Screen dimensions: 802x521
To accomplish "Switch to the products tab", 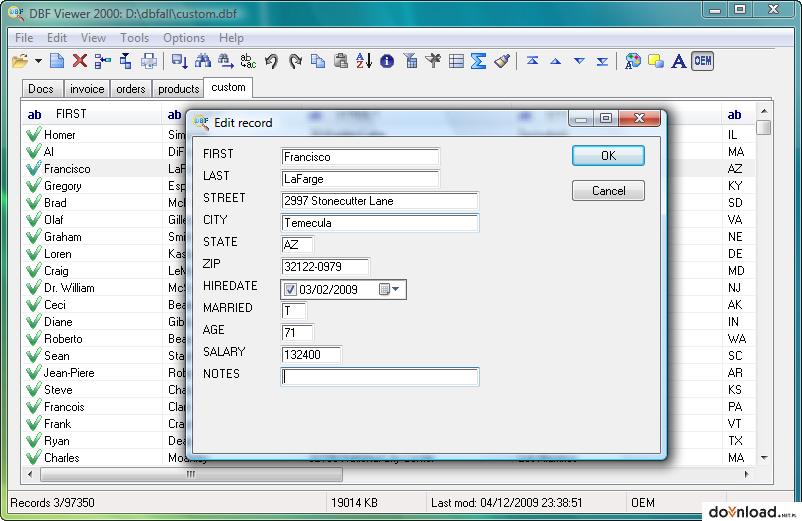I will click(x=179, y=89).
